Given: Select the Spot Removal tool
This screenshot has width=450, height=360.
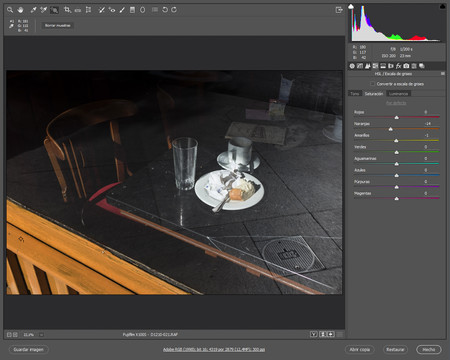Looking at the screenshot, I should click(102, 10).
